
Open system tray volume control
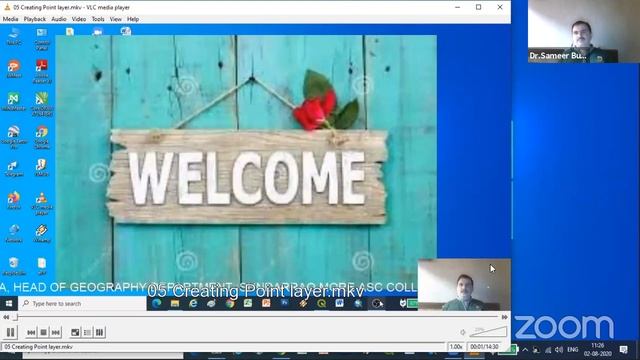[559, 350]
